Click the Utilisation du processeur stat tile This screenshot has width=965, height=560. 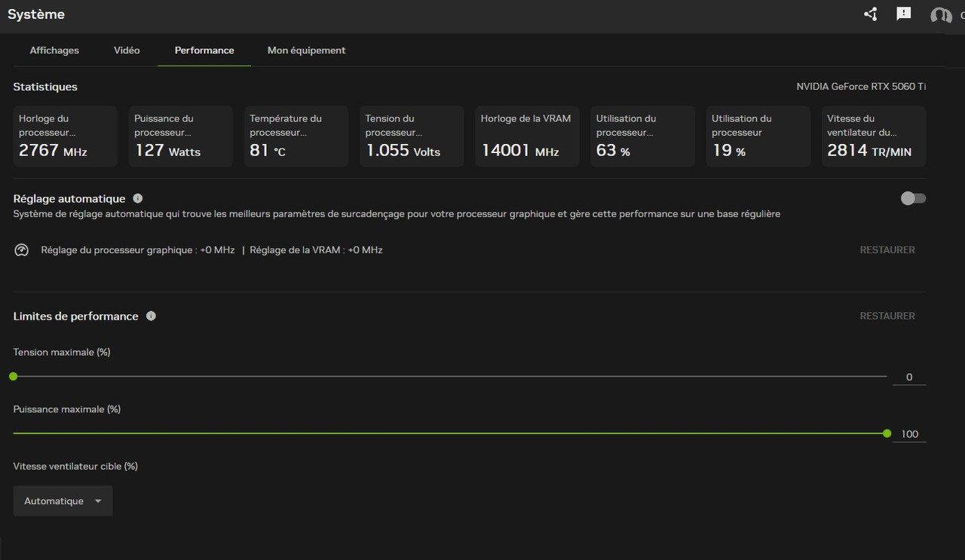coord(758,136)
